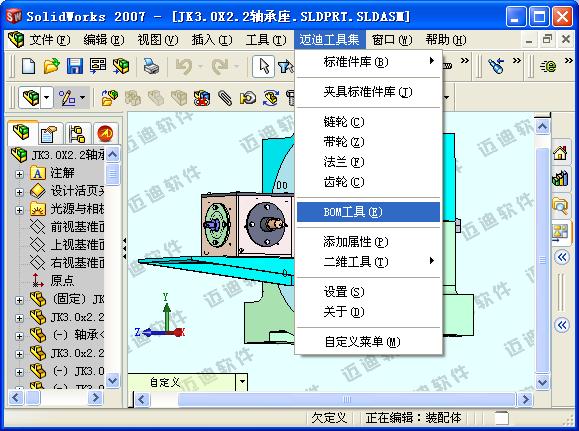Click the Undo arrow icon

184,66
